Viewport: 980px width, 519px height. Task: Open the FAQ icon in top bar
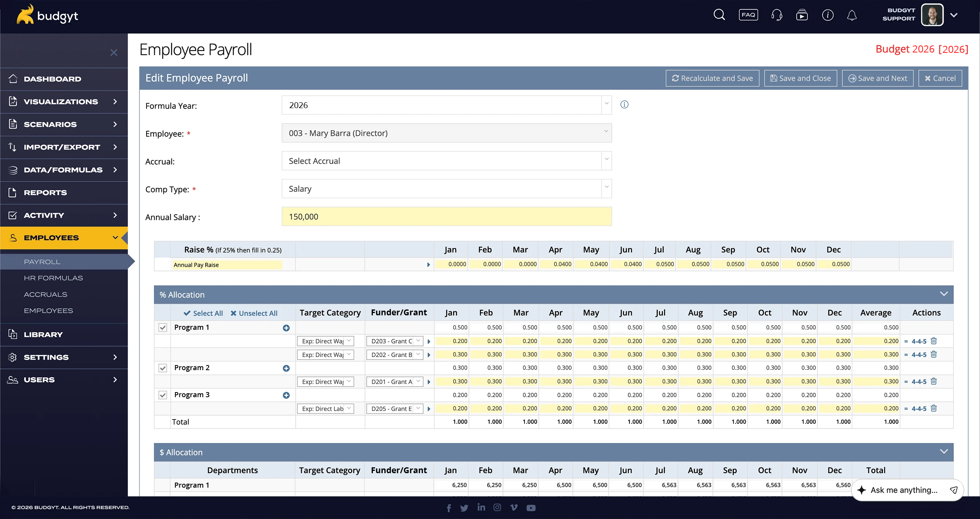[748, 15]
